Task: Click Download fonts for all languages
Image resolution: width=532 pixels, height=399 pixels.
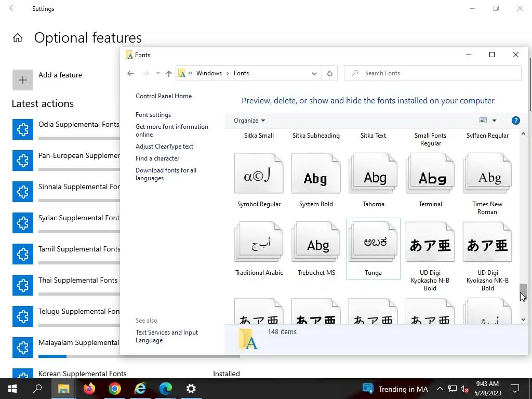Action: [166, 175]
